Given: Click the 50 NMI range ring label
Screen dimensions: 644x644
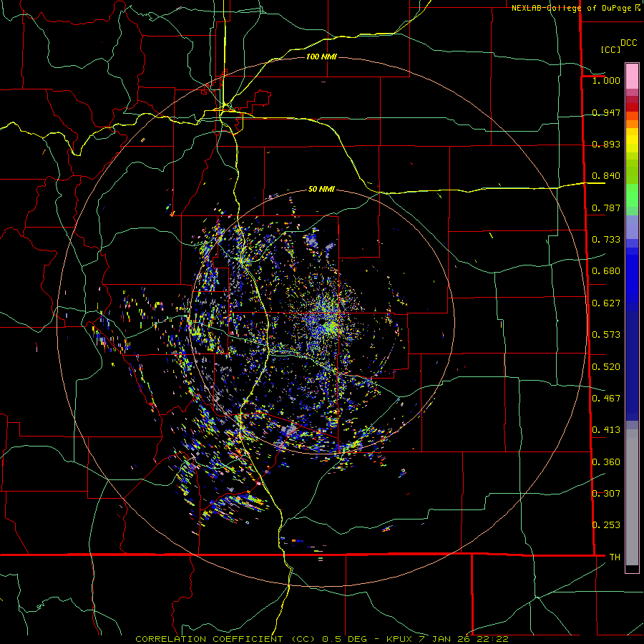Looking at the screenshot, I should (321, 189).
